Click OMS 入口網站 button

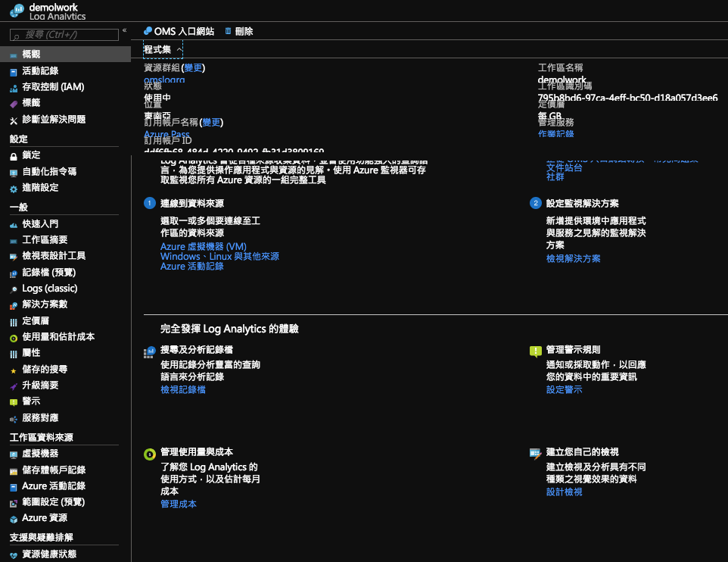[x=179, y=31]
